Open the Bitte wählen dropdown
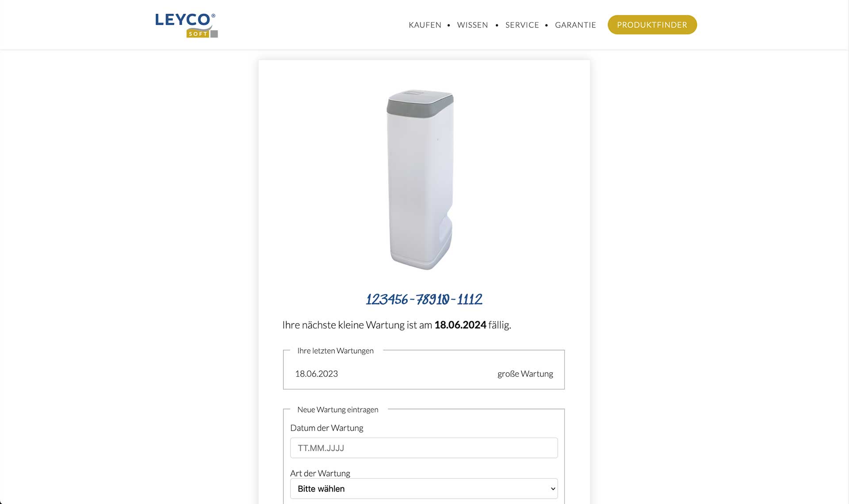The image size is (849, 504). point(424,489)
